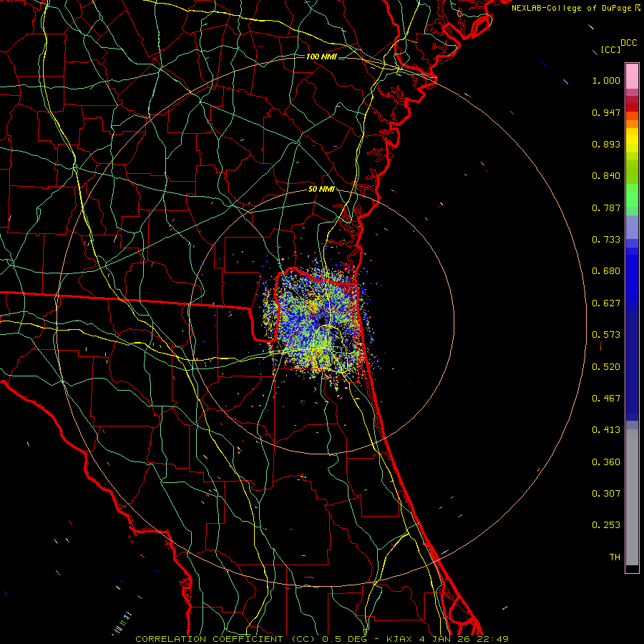Click the pink segment of the color bar
Viewport: 644px width, 644px height.
point(632,77)
